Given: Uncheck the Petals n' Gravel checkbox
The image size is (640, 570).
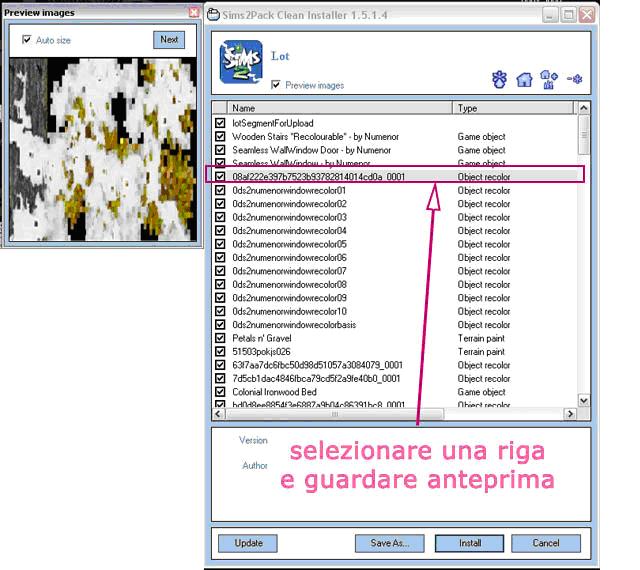Looking at the screenshot, I should coord(220,338).
